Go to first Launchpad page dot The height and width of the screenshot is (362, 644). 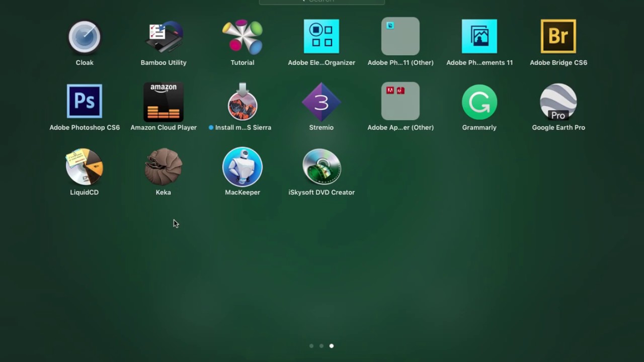(311, 346)
